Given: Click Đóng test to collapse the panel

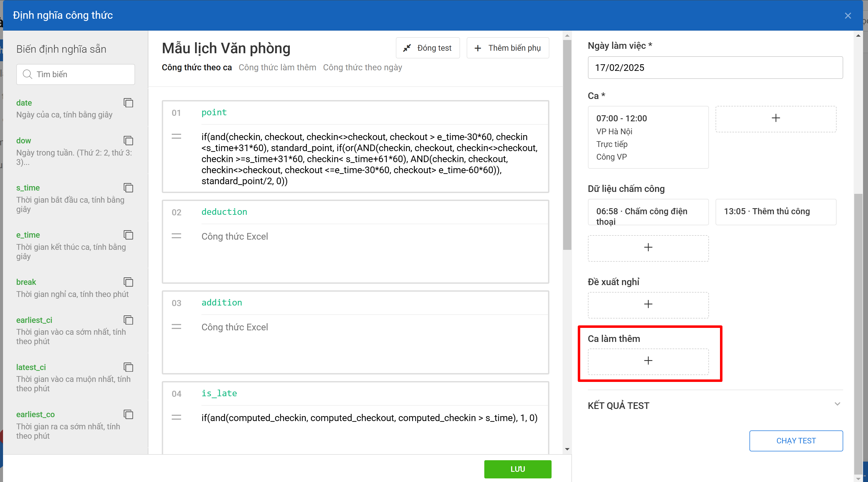Looking at the screenshot, I should (427, 48).
